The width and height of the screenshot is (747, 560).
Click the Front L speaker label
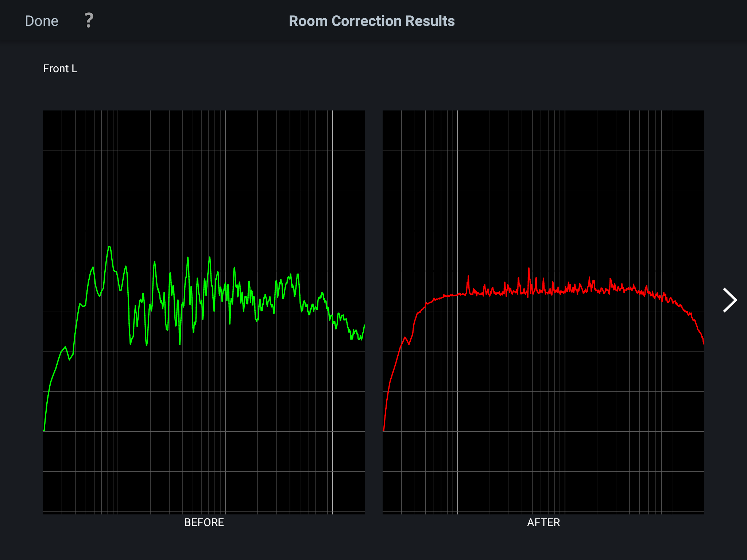click(x=60, y=69)
